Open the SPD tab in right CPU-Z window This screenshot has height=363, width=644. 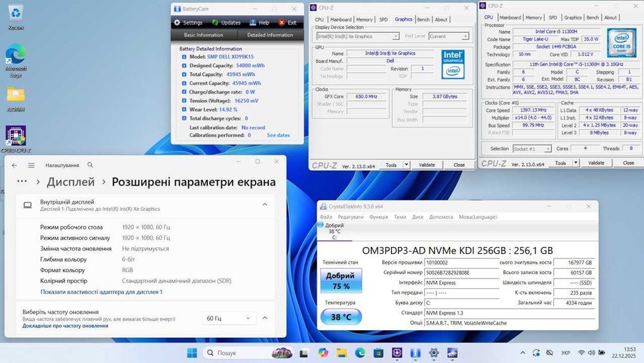(553, 17)
